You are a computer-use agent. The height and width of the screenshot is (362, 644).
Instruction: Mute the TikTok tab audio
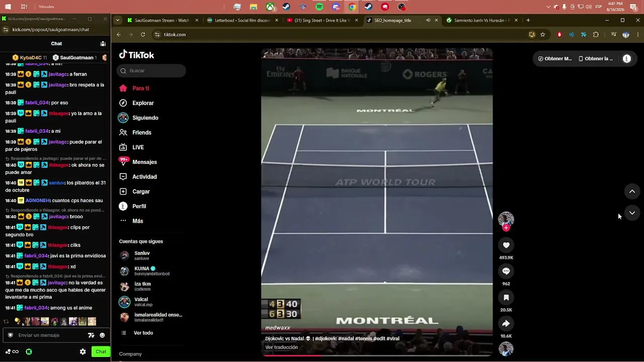click(x=428, y=21)
